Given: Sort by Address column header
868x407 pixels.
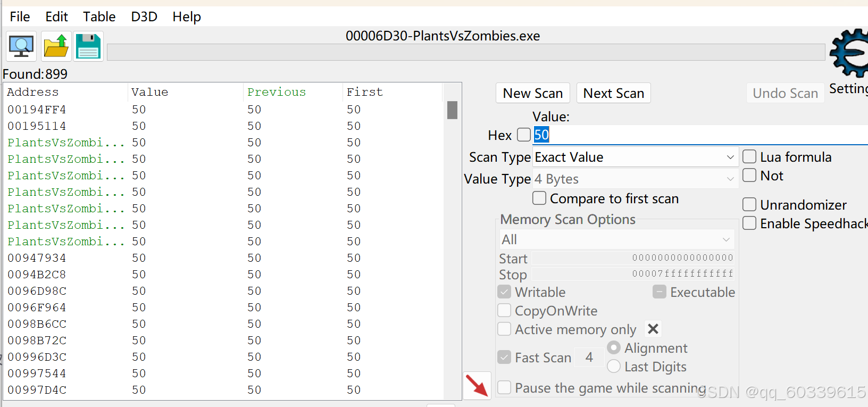Looking at the screenshot, I should [x=66, y=92].
